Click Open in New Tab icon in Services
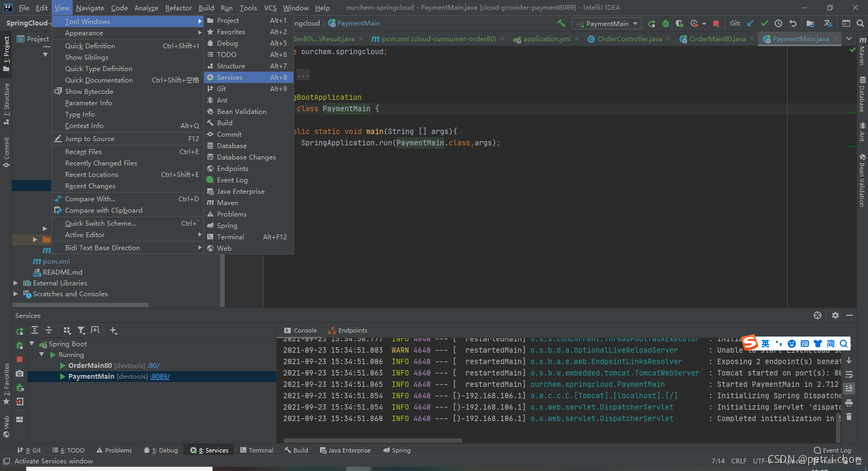Screen dimensions: 868x471 tap(95, 330)
